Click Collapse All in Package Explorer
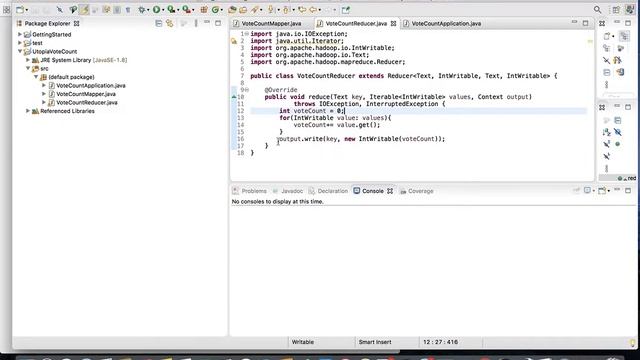Screen dimensions: 640x360 tap(159, 23)
